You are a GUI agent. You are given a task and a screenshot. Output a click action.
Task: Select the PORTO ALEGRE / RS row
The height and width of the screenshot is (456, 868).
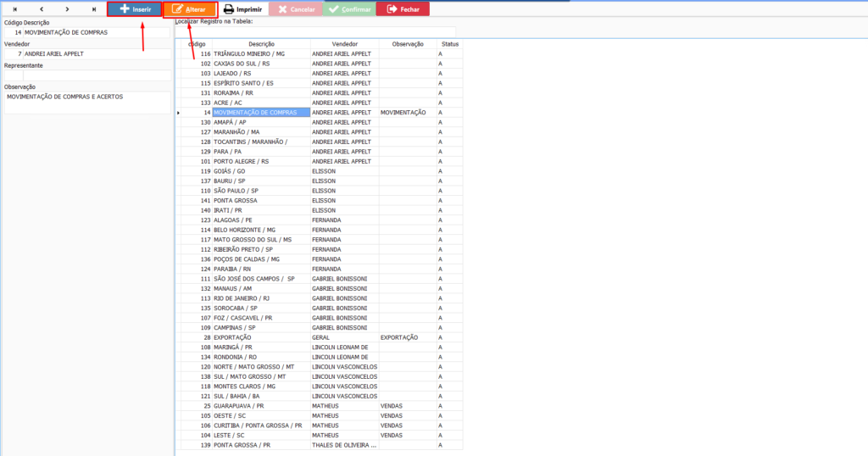(x=261, y=161)
